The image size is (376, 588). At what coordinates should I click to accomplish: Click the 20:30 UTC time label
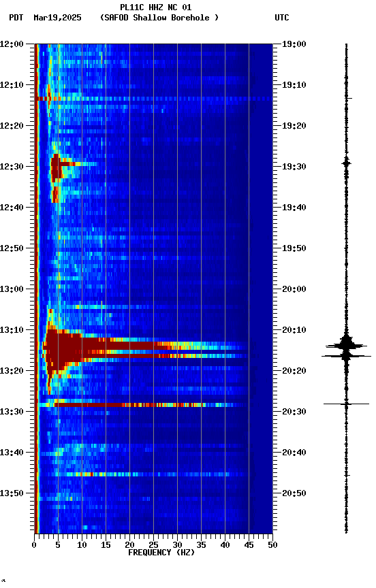(x=294, y=412)
